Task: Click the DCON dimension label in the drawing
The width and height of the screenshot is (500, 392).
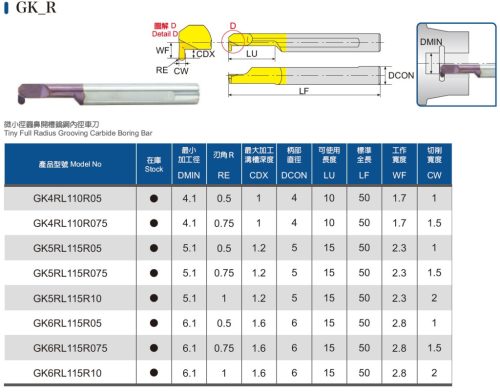Action: 401,76
